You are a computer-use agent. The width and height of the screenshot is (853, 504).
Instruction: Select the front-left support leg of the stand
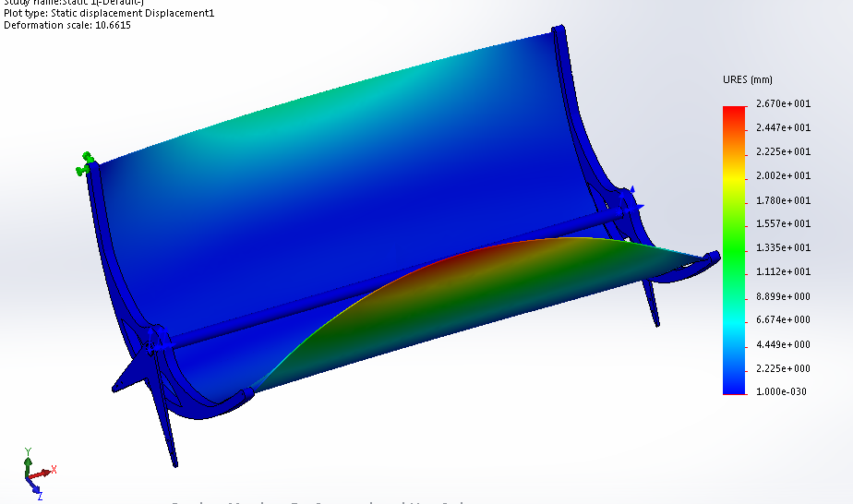(165, 416)
